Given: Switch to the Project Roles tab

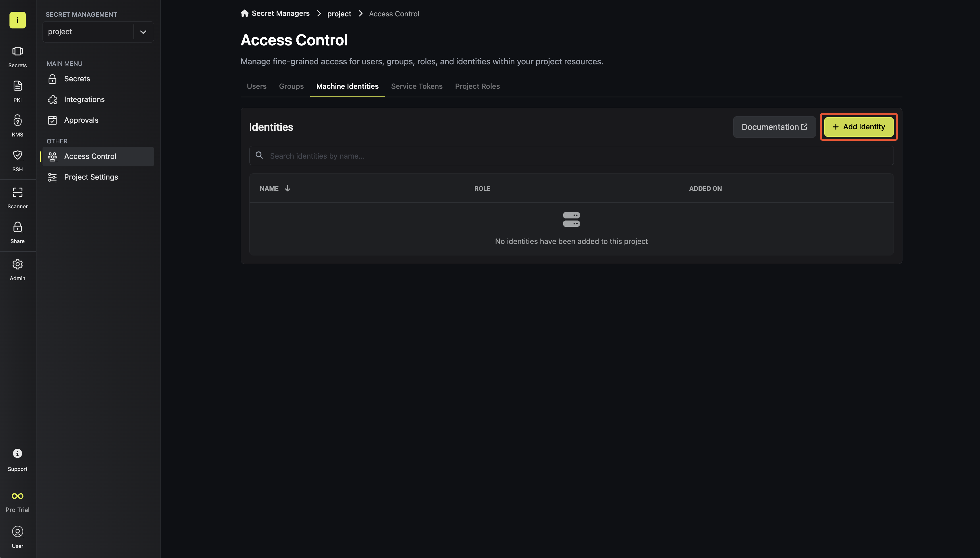Looking at the screenshot, I should click(x=477, y=86).
